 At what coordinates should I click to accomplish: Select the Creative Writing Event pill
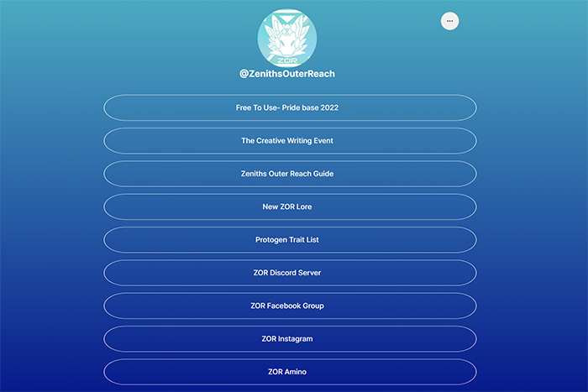290,140
